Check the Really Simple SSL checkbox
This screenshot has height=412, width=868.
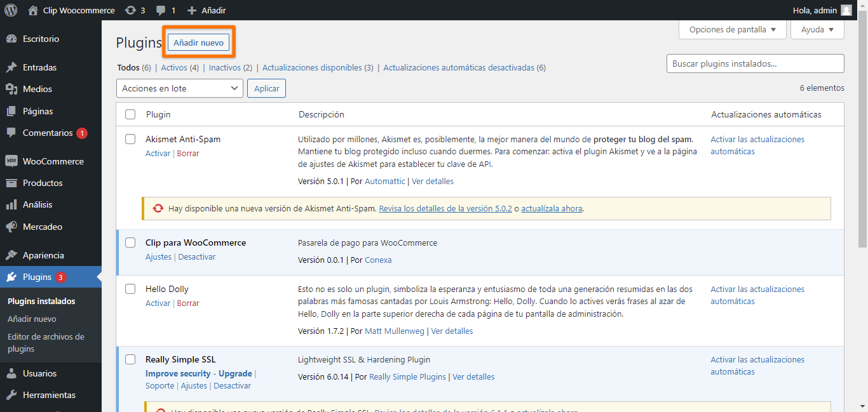(x=130, y=359)
